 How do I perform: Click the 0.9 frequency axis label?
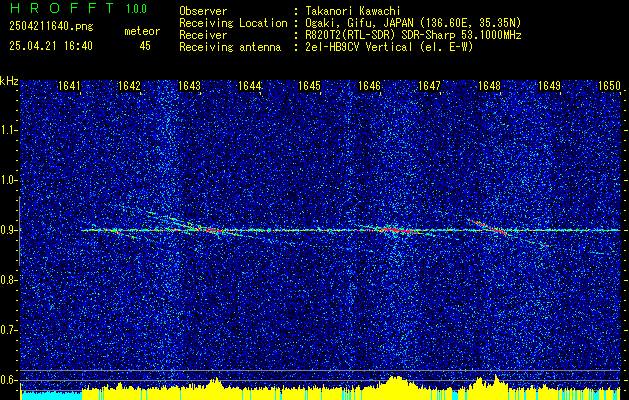(x=8, y=230)
